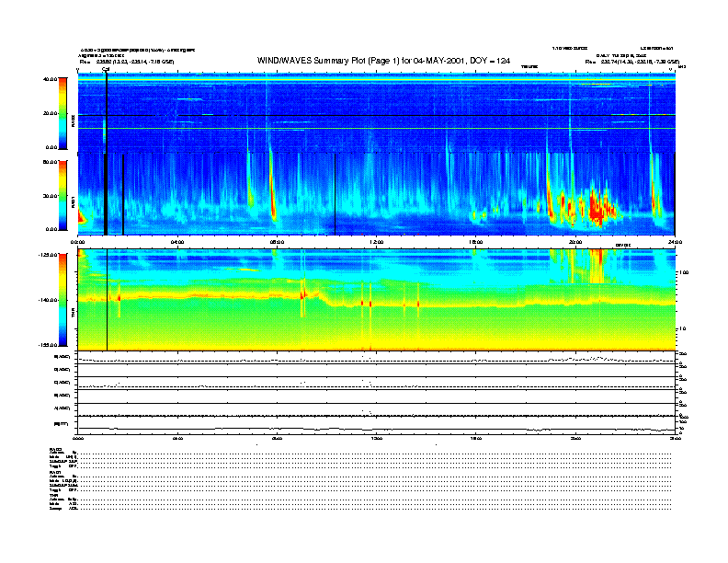This screenshot has width=728, height=563.
Task: Click the red type III burst near 08:00 in RAD1
Action: (273, 198)
